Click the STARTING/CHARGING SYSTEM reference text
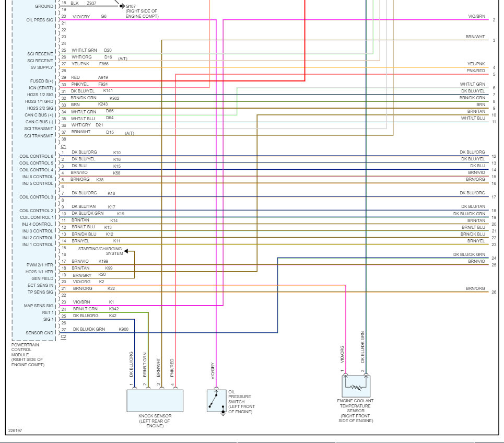 (x=100, y=251)
